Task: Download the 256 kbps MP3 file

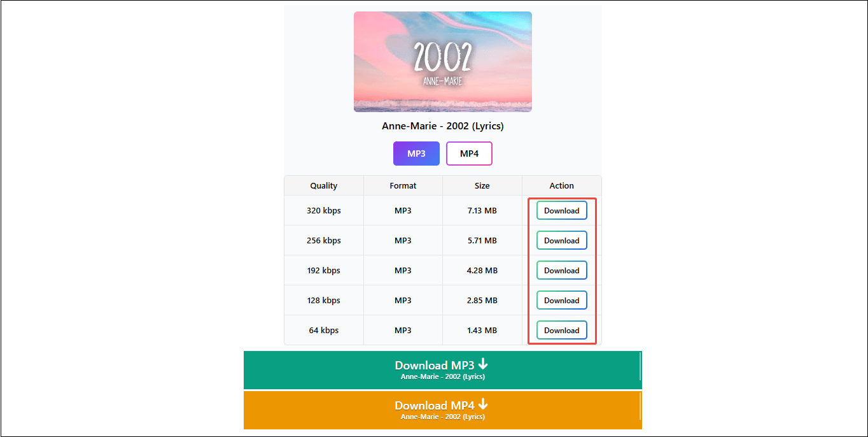Action: click(561, 240)
